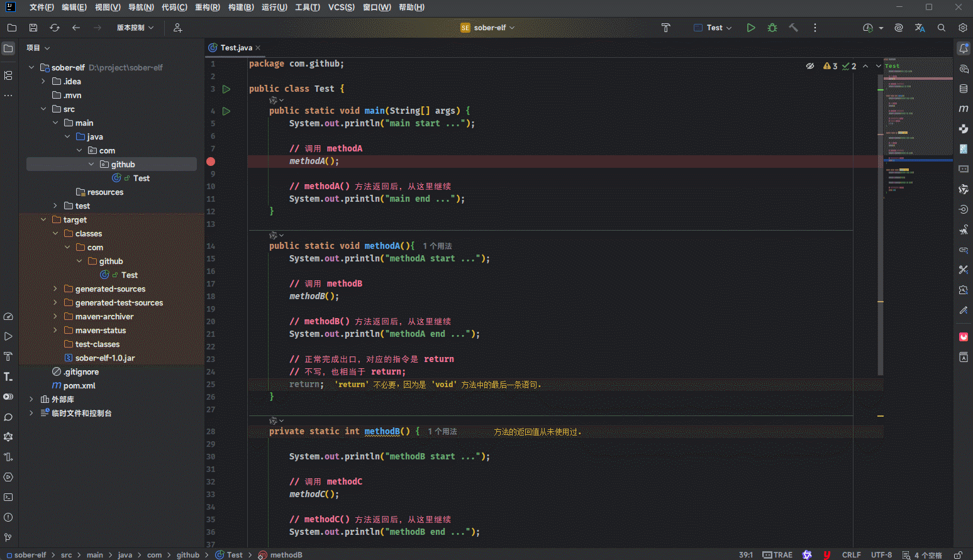The image size is (973, 560).
Task: Toggle the reader mode eye icon in editor
Action: tap(810, 66)
